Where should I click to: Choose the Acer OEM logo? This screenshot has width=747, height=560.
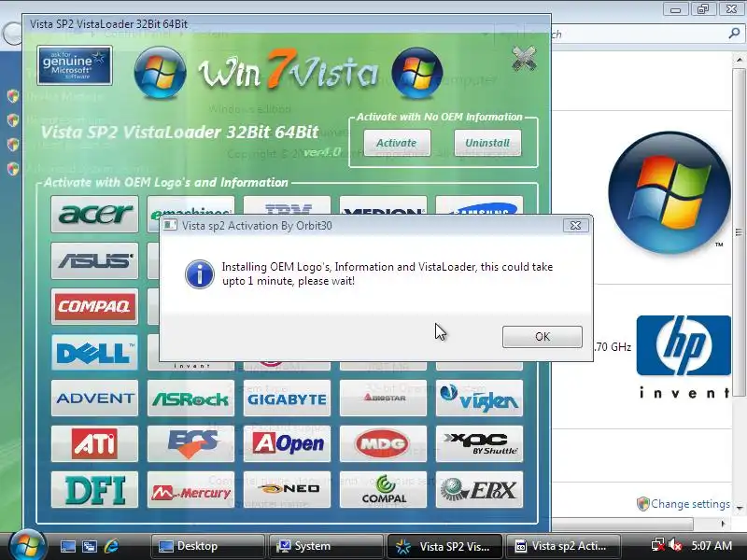pyautogui.click(x=95, y=214)
